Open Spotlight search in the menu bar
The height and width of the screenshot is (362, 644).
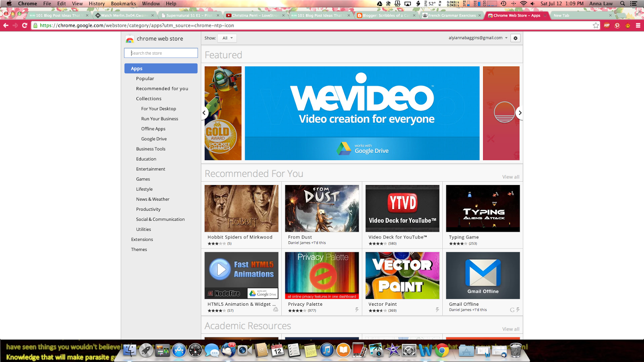(623, 4)
